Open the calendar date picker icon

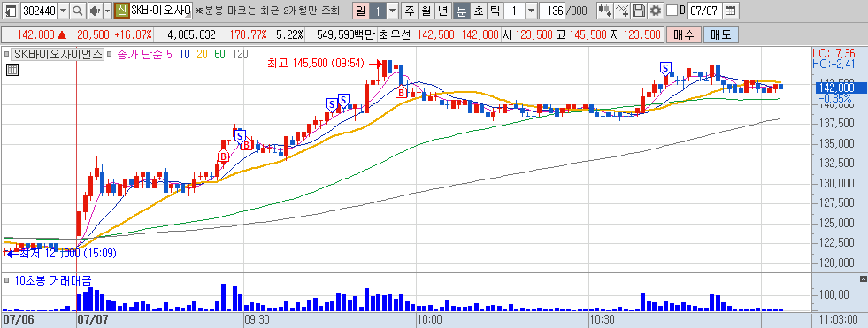(731, 11)
